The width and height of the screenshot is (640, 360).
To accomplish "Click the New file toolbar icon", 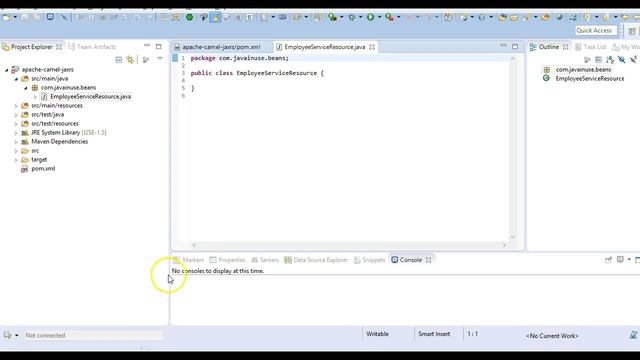I will 6,18.
